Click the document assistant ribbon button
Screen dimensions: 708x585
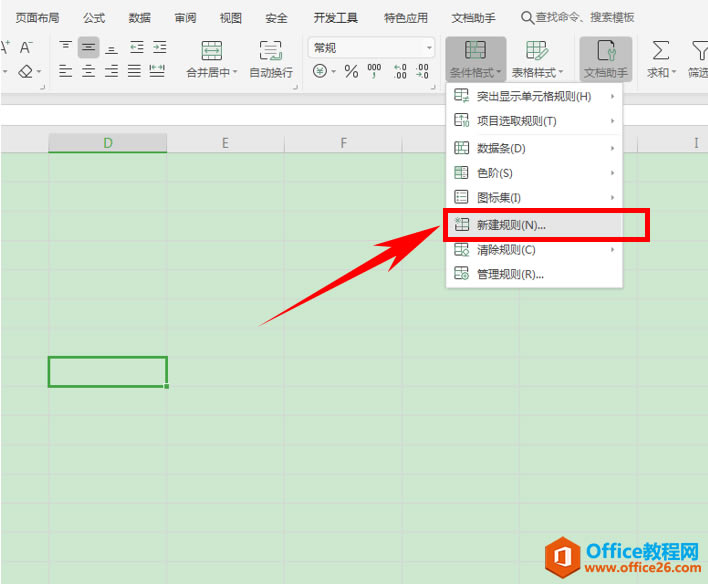[x=606, y=59]
